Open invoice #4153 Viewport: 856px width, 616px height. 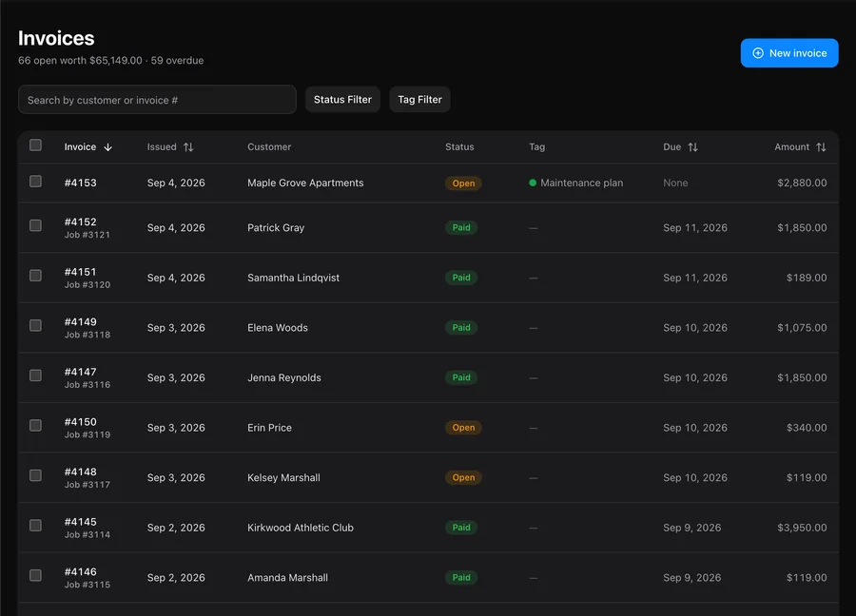click(80, 183)
